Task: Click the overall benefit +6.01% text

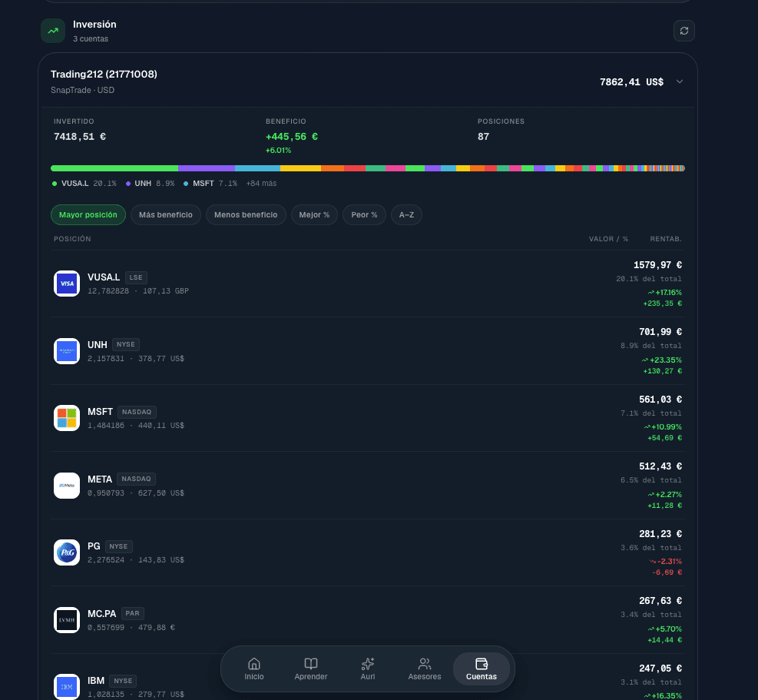Action: tap(279, 151)
